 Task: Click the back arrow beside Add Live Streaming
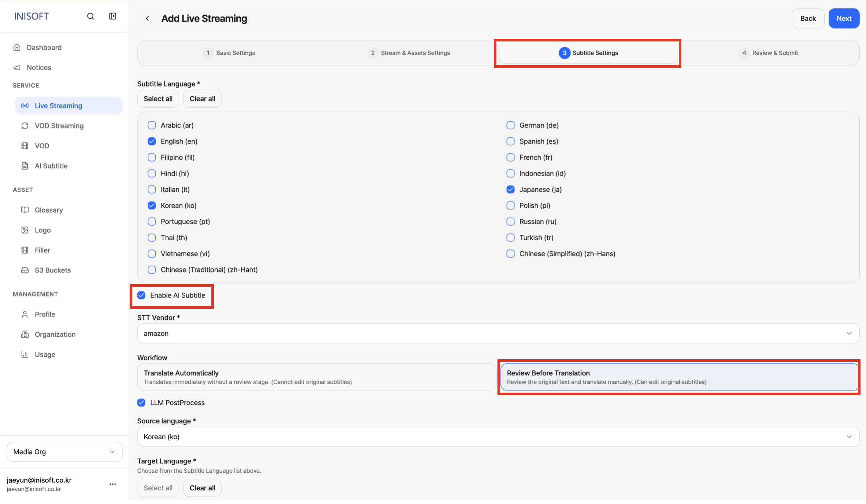(147, 18)
